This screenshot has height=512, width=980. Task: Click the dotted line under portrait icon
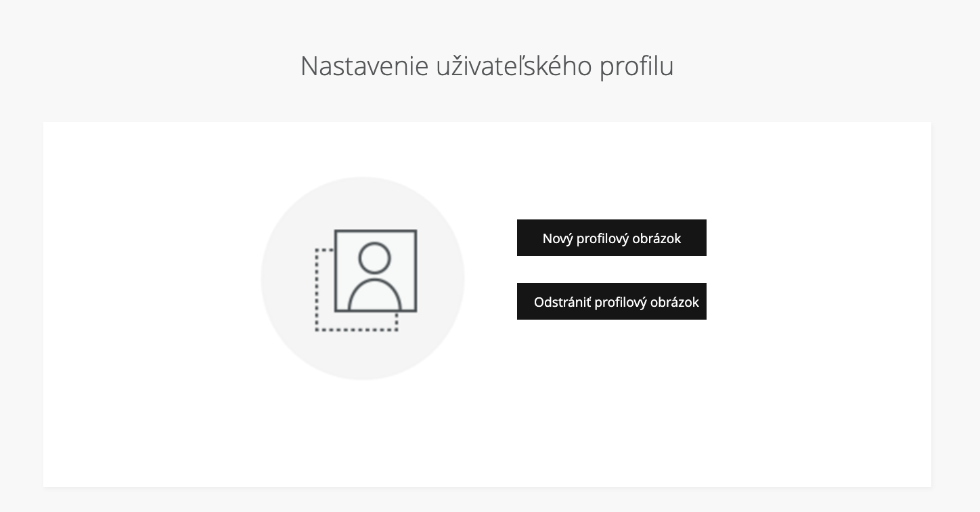tap(357, 330)
